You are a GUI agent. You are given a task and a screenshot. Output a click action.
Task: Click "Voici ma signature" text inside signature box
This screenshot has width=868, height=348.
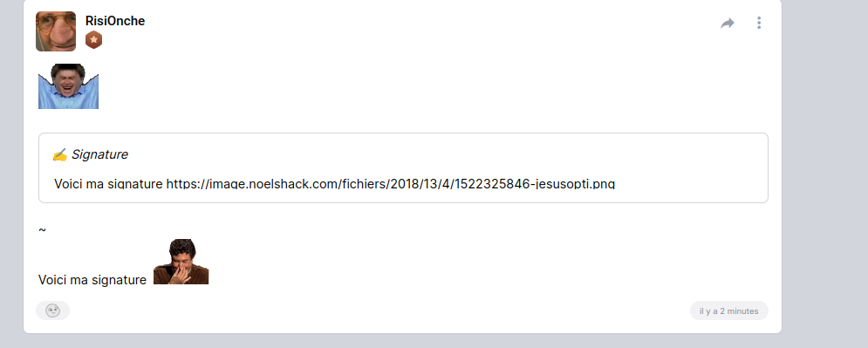click(108, 184)
